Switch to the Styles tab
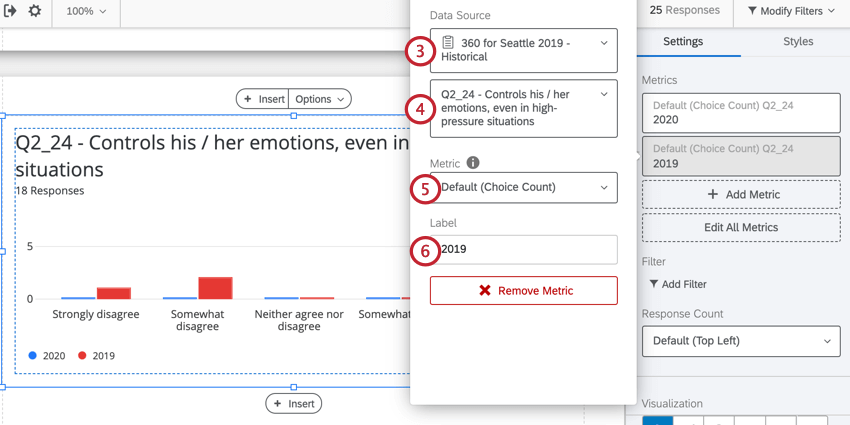The image size is (850, 425). click(798, 42)
